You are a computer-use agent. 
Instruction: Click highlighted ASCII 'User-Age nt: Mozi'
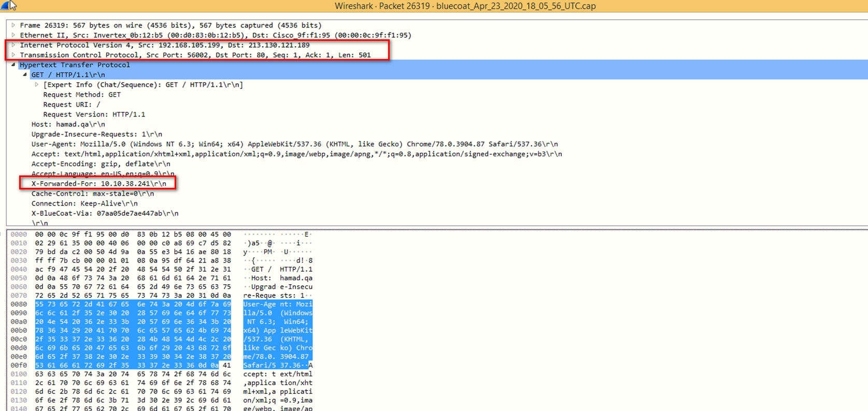[278, 304]
